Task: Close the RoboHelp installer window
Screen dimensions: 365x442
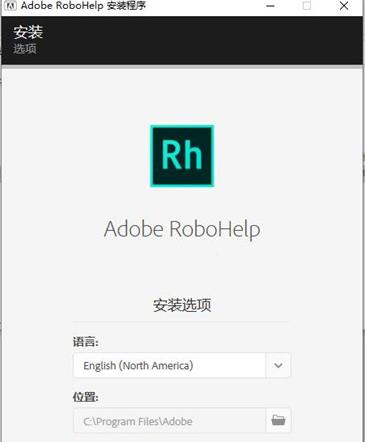Action: pyautogui.click(x=344, y=6)
